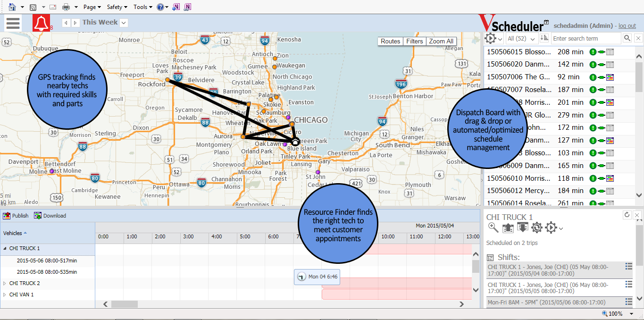Click the Shifts section list icon
This screenshot has width=644, height=320.
(490, 258)
